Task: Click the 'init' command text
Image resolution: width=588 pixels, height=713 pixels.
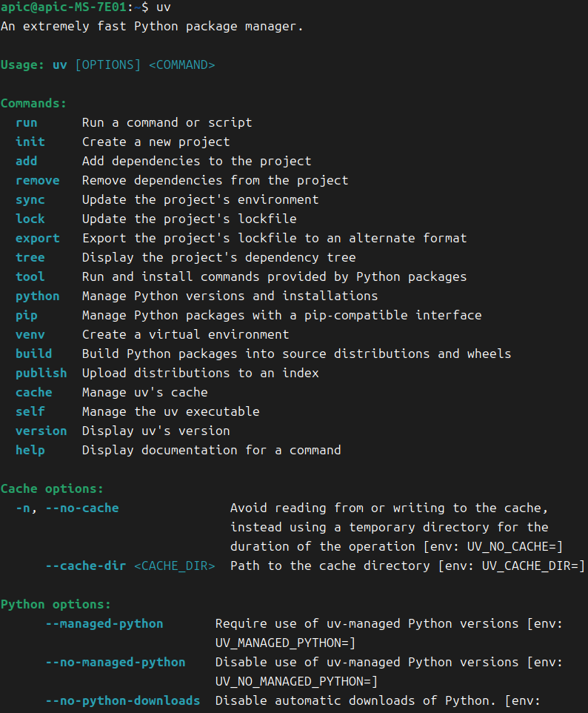Action: [x=30, y=142]
